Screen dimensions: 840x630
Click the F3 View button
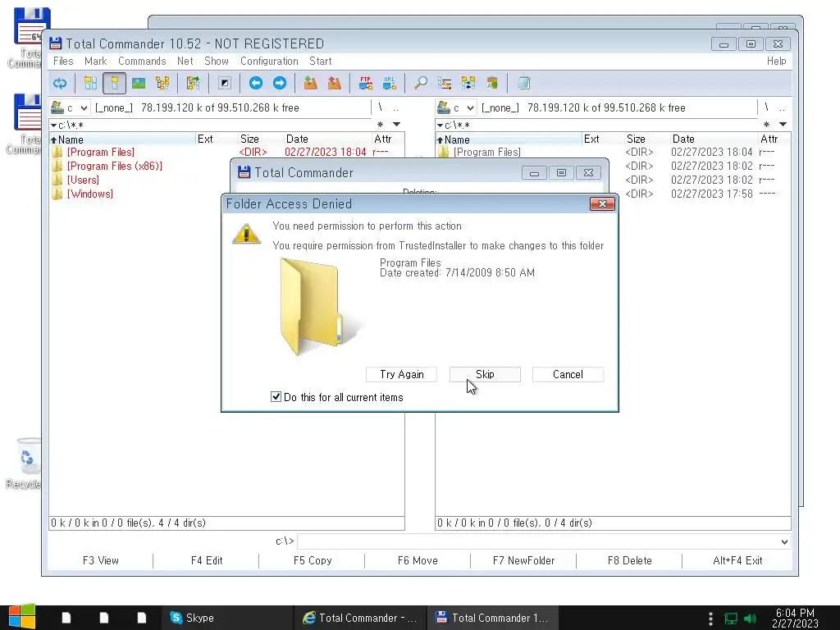coord(101,560)
